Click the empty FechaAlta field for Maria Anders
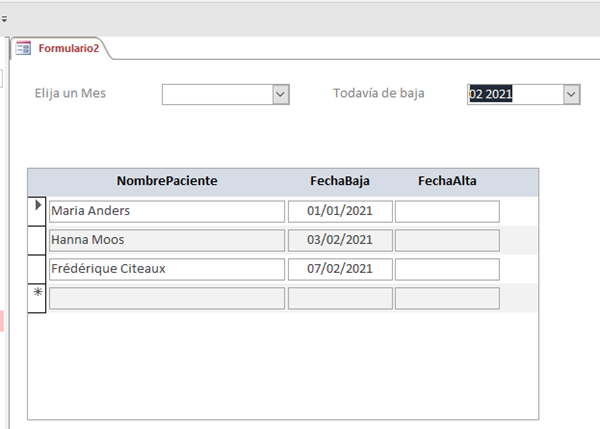Screen dimensions: 600x429 (x=447, y=211)
